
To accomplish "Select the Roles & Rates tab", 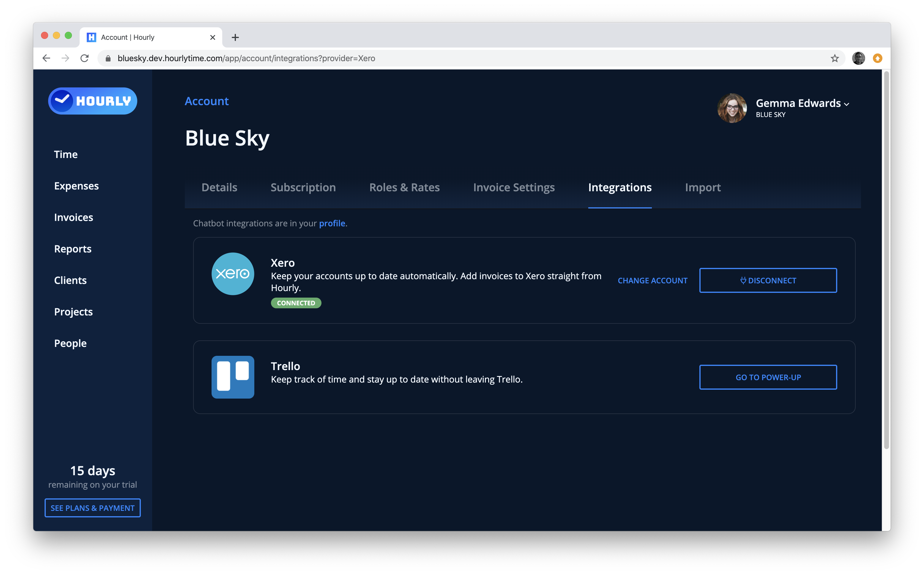I will (404, 187).
